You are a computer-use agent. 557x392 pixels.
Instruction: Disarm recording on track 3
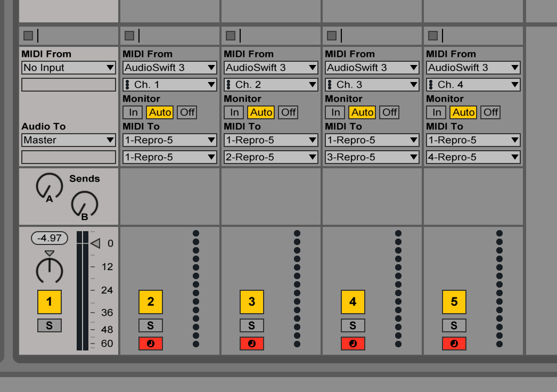pos(252,344)
